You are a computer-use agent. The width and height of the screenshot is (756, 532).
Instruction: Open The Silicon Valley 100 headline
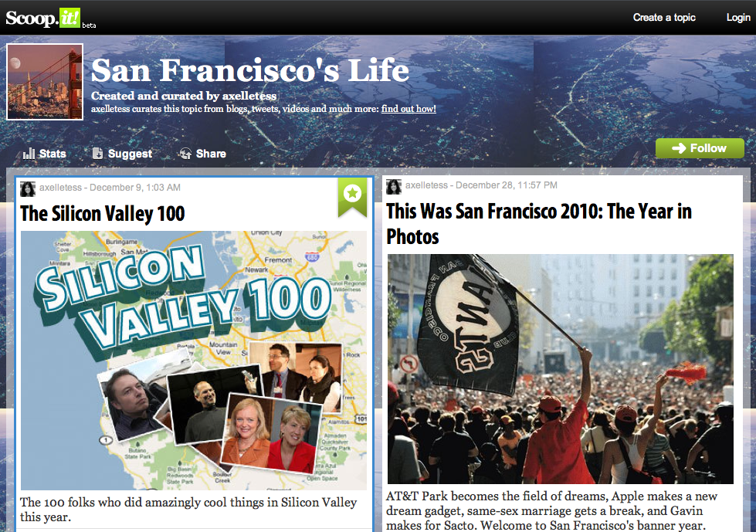[x=102, y=213]
